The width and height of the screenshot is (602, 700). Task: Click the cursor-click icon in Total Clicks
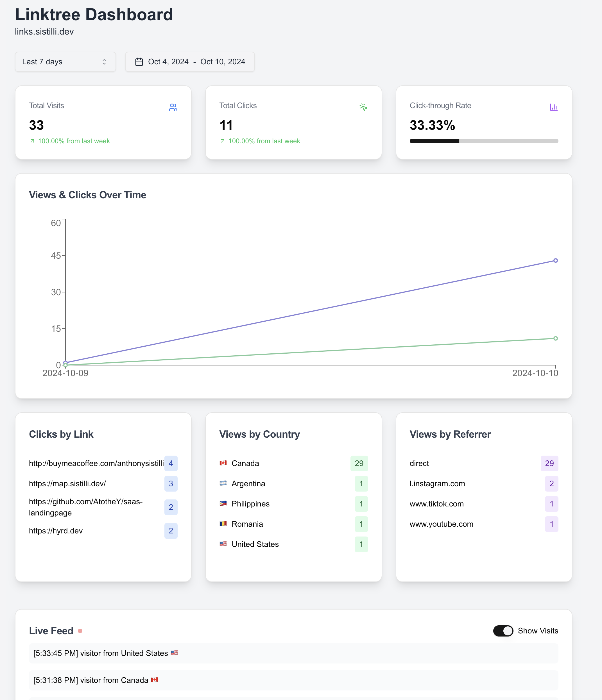click(x=363, y=107)
